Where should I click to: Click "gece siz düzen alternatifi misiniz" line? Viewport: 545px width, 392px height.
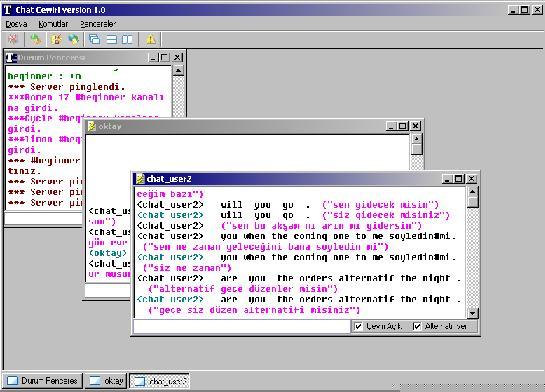pos(254,310)
